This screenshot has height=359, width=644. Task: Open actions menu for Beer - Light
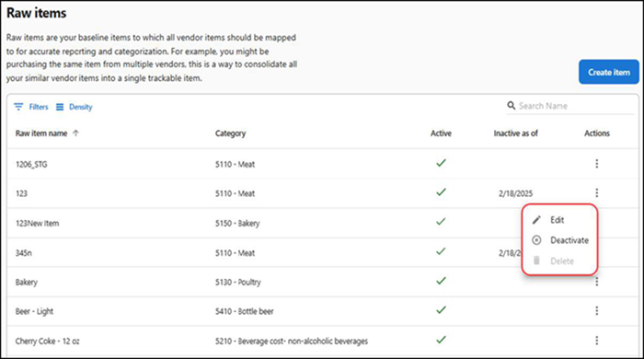pos(596,311)
